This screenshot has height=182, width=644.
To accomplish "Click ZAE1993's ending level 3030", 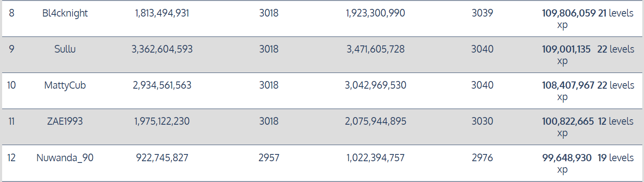I will pyautogui.click(x=482, y=121).
